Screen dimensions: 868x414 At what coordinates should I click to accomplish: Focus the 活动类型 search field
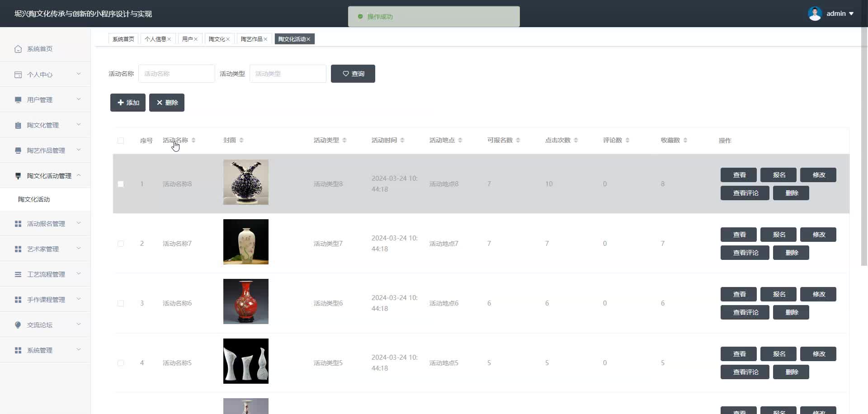click(x=288, y=74)
